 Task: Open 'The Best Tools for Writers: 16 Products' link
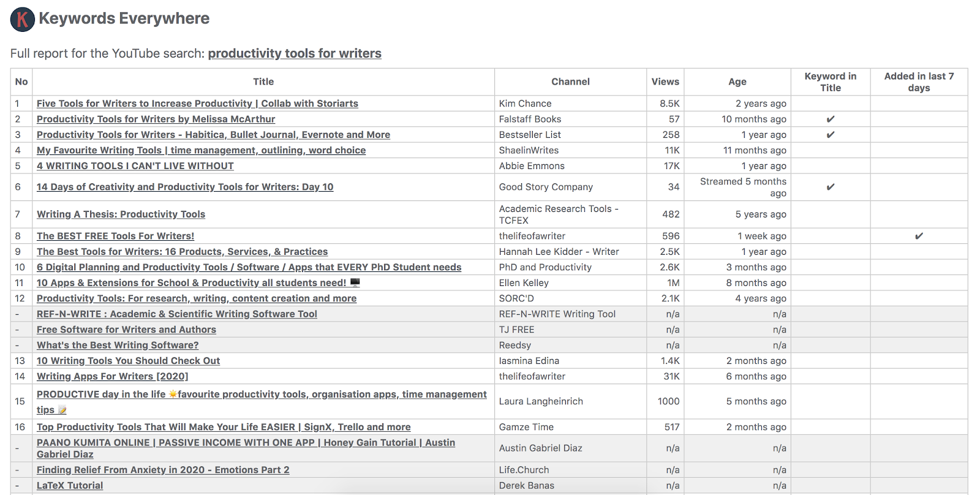(182, 252)
